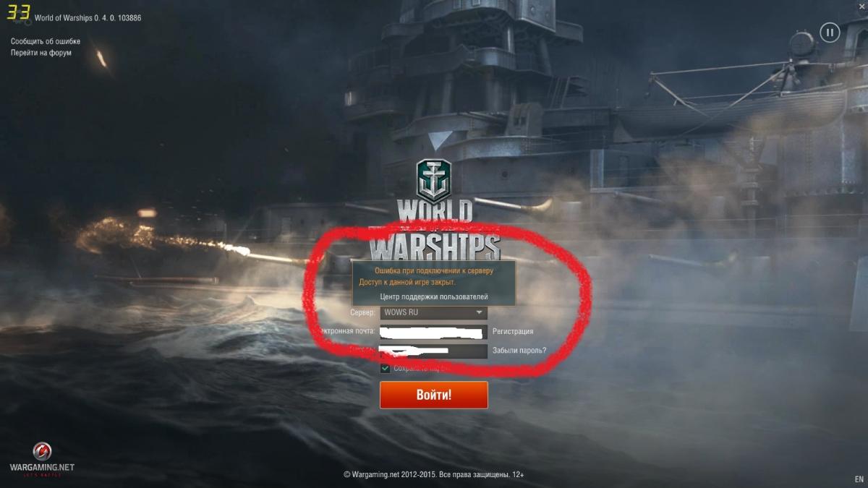Click the Ошибка при подключении к серверу message
This screenshot has width=868, height=488.
(x=434, y=270)
